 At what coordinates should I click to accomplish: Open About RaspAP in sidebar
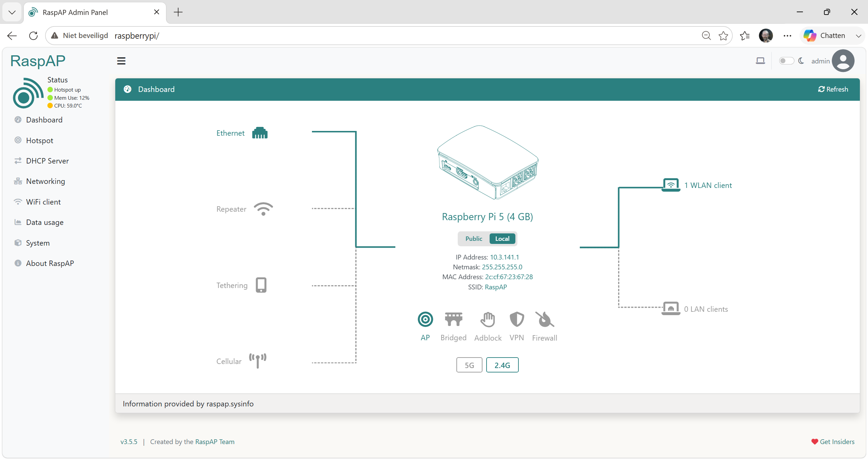50,263
